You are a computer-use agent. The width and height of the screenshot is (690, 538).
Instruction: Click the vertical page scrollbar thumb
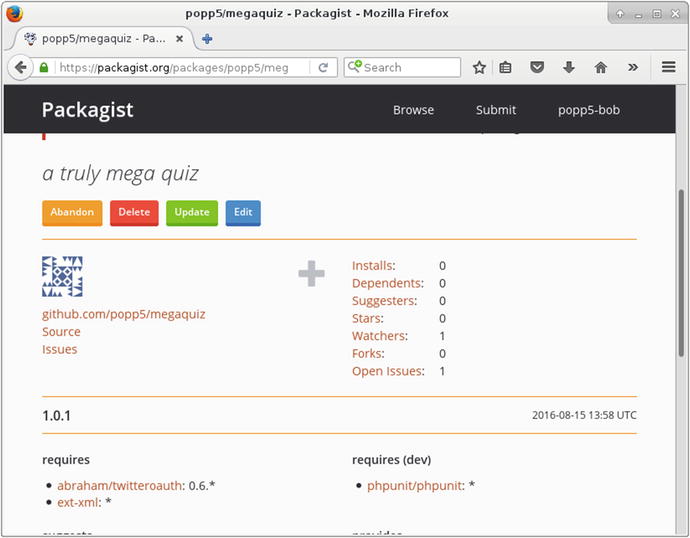[681, 273]
